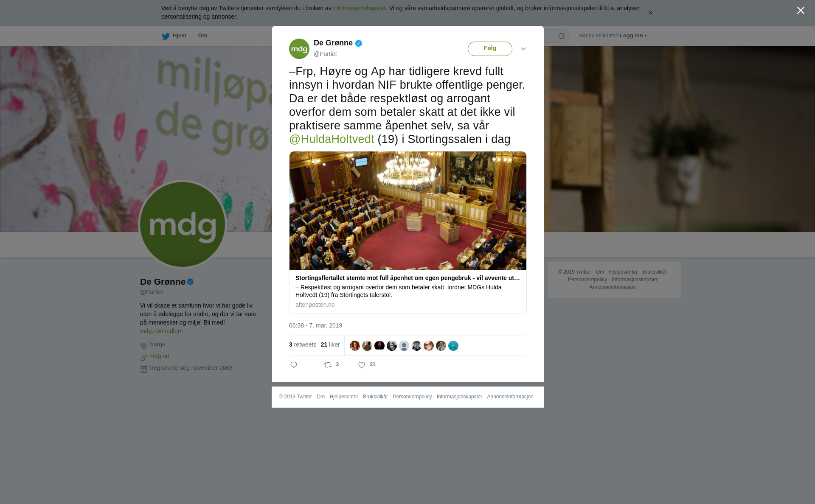Click the teal liker avatar at end
Image resolution: width=815 pixels, height=504 pixels.
(x=453, y=346)
